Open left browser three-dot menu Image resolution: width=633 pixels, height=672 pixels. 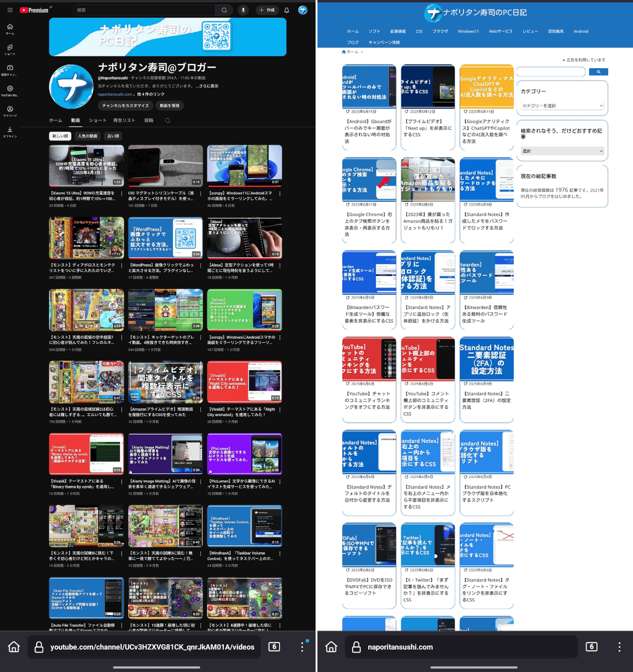(x=302, y=647)
